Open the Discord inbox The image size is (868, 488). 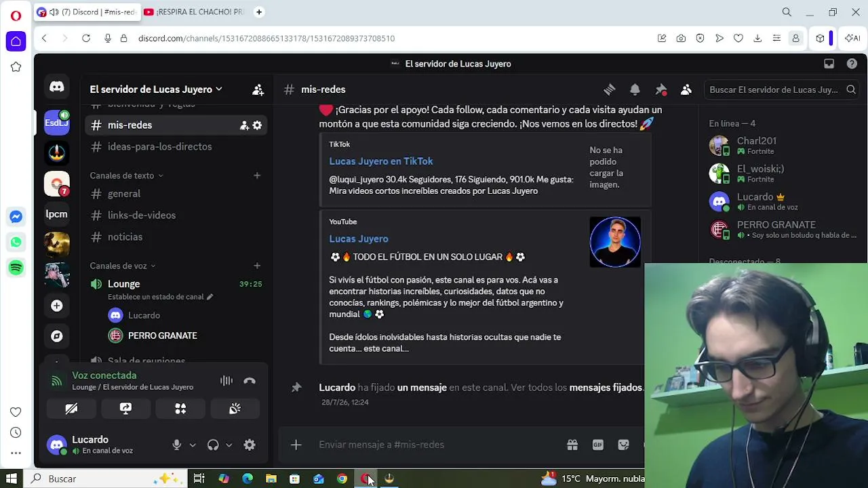click(x=829, y=64)
